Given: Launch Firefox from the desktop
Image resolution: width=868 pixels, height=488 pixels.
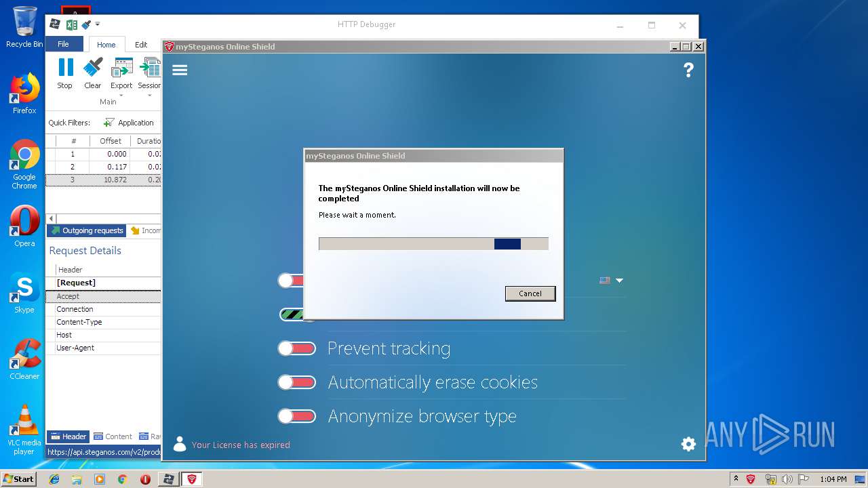Looking at the screenshot, I should click(24, 94).
